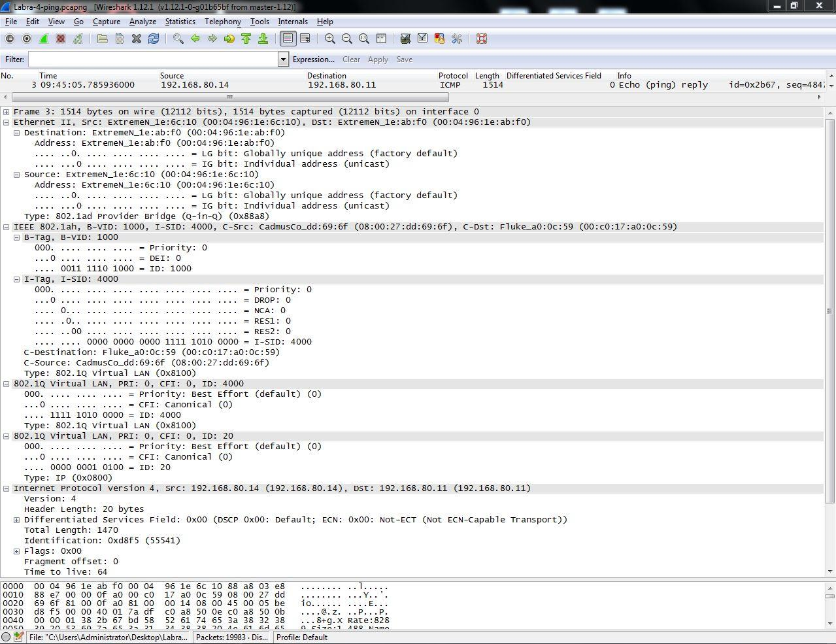
Task: Expand the Frame 3 tree node
Action: [7, 112]
